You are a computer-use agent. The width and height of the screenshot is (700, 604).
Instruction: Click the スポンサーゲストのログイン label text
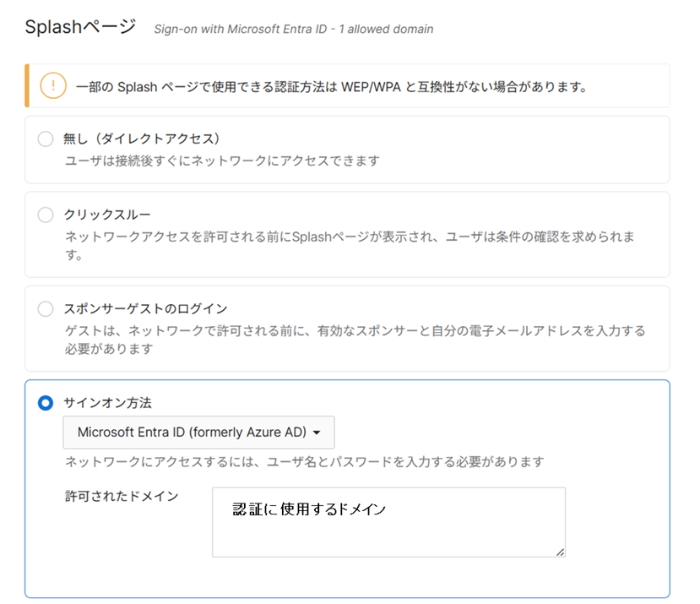pos(145,308)
